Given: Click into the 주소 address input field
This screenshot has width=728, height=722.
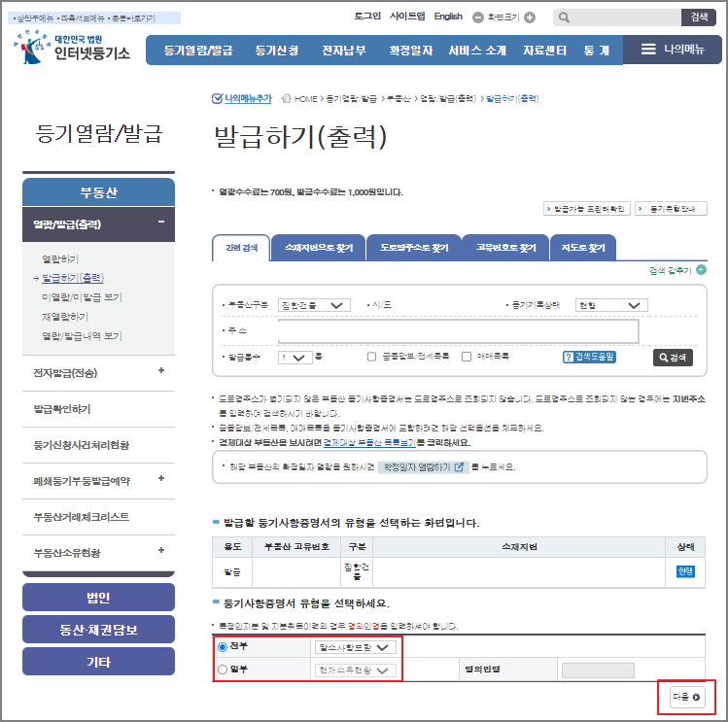Looking at the screenshot, I should pyautogui.click(x=458, y=331).
